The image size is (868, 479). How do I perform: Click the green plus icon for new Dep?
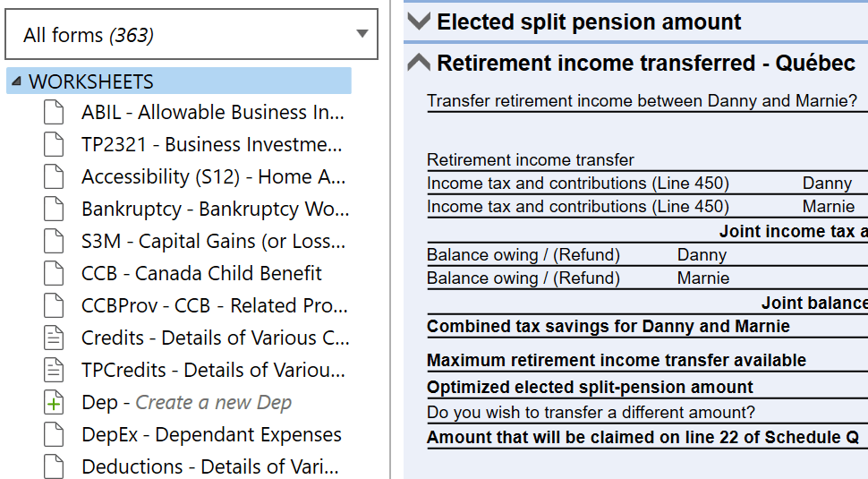(54, 403)
